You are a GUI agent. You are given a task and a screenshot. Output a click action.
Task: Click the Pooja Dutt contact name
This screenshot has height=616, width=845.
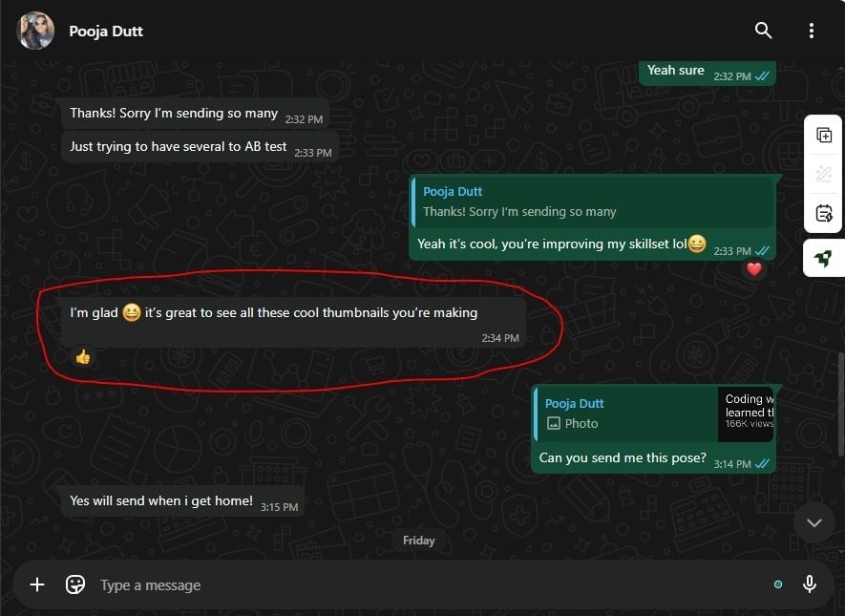pos(106,32)
